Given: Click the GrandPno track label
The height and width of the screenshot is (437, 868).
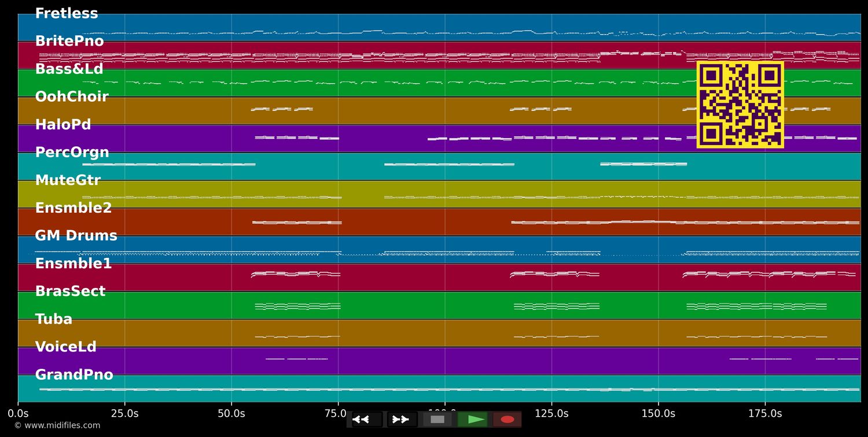Looking at the screenshot, I should tap(74, 375).
